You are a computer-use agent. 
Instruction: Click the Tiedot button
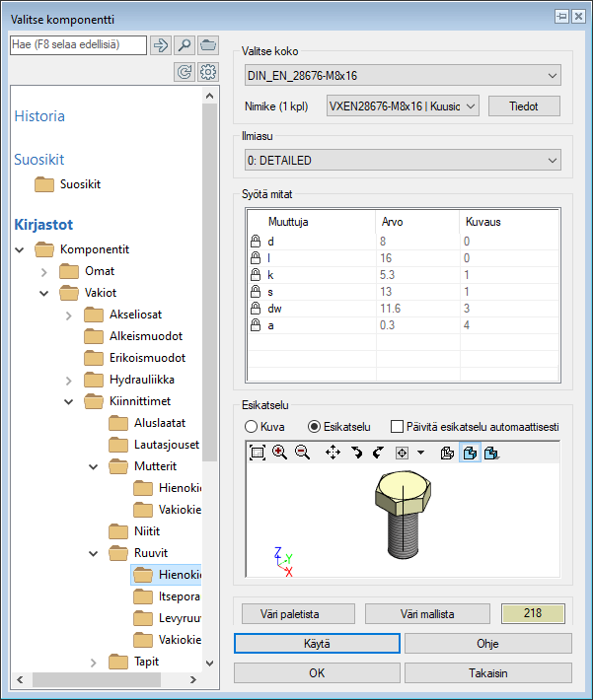click(524, 105)
